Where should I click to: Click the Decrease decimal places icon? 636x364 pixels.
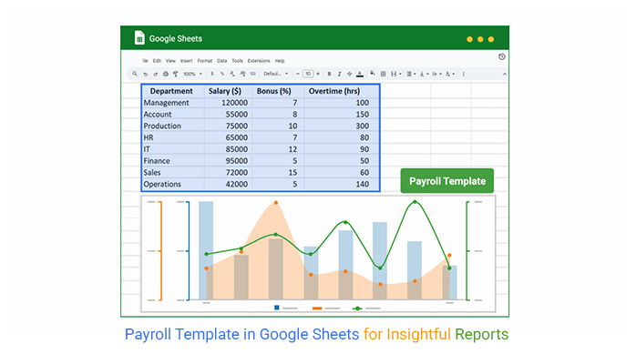pyautogui.click(x=232, y=74)
